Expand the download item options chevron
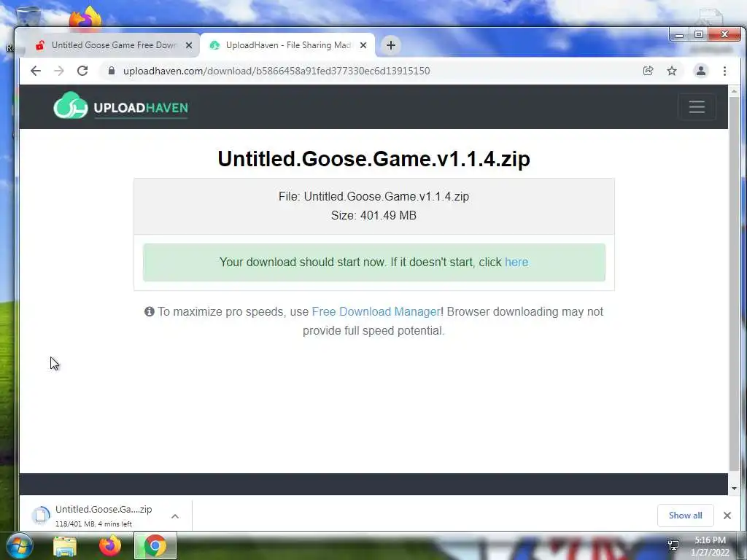747x560 pixels. pyautogui.click(x=175, y=516)
